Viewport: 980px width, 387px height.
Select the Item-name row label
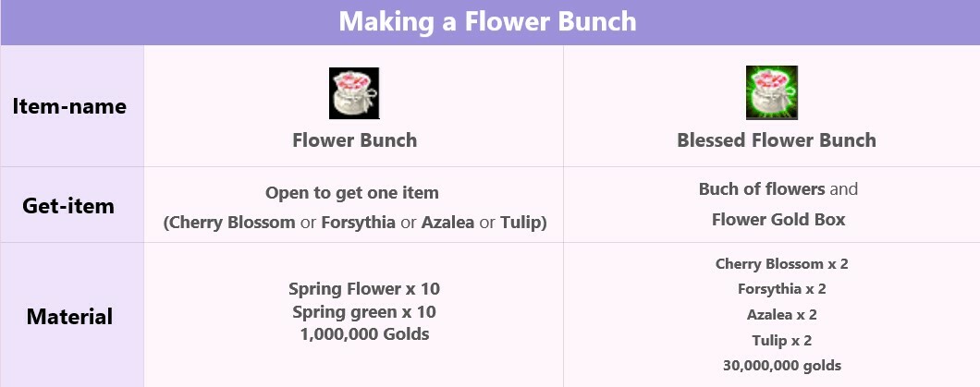point(69,106)
